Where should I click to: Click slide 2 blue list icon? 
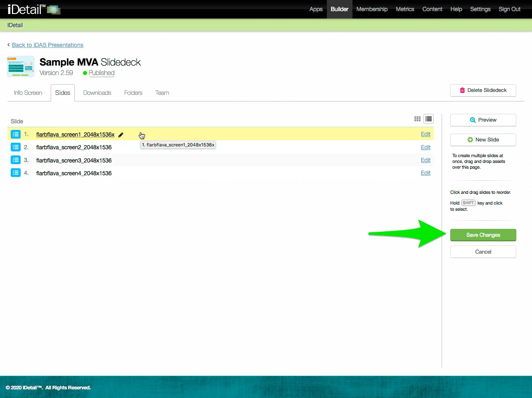[16, 147]
